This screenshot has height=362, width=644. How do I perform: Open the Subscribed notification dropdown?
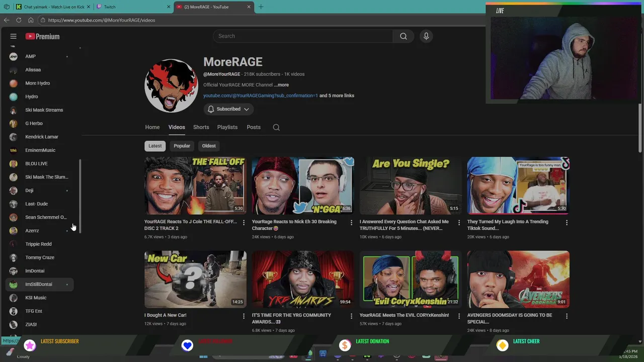click(x=228, y=109)
